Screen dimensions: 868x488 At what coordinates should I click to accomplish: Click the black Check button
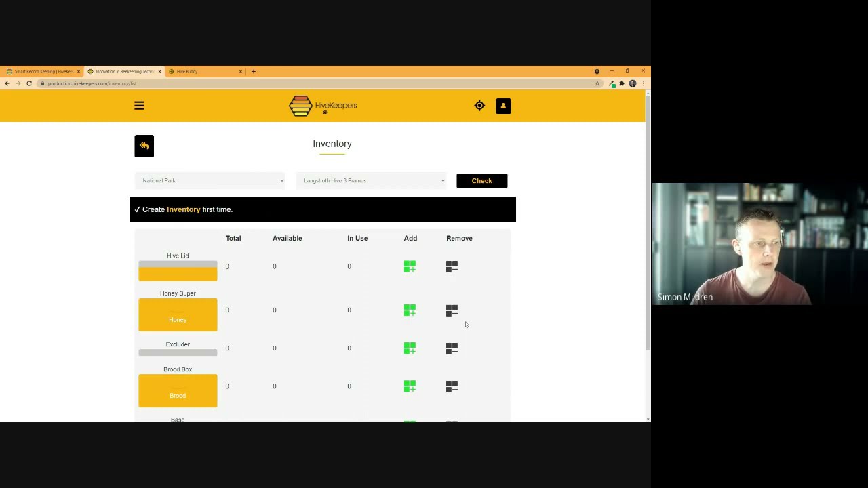[x=481, y=180]
